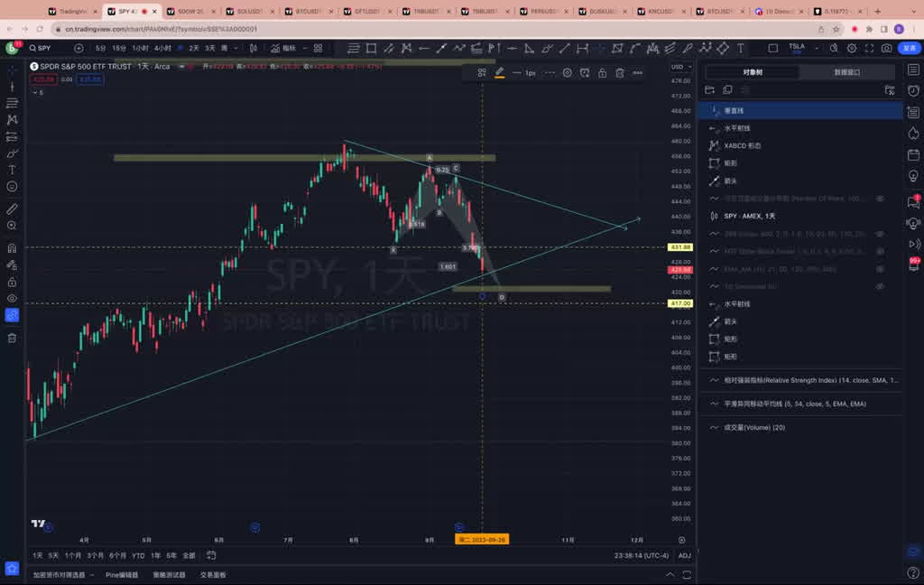Toggle visibility of first hidden indicator eye

pos(880,199)
